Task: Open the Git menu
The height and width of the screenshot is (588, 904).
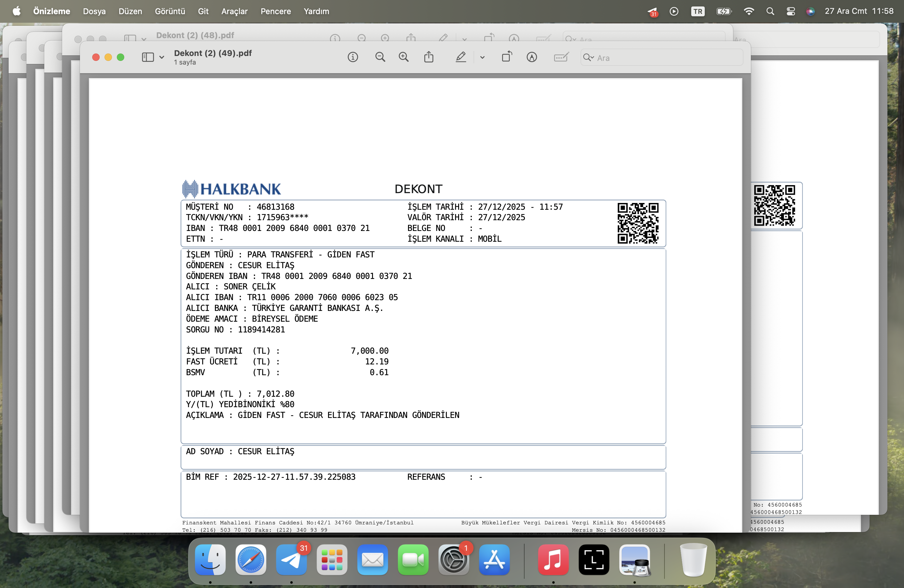Action: point(203,11)
